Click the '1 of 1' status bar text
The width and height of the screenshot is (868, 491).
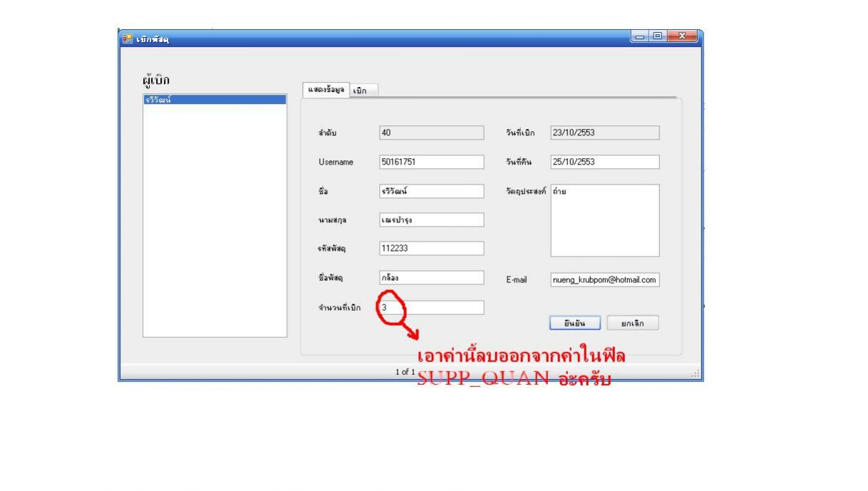click(406, 372)
